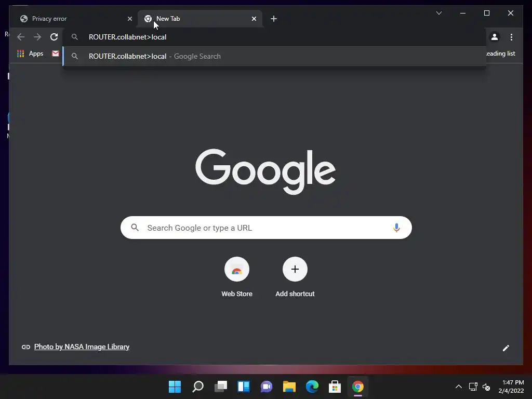This screenshot has height=399, width=532.
Task: Open the Apps grid shortcut
Action: [x=20, y=54]
